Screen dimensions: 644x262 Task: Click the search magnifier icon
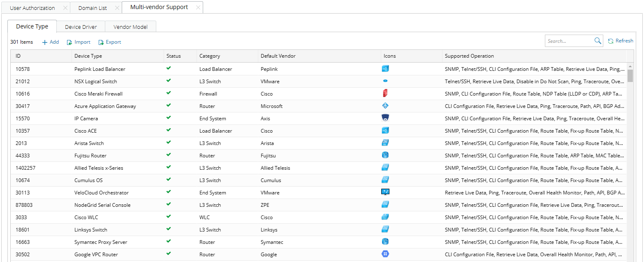[x=598, y=41]
